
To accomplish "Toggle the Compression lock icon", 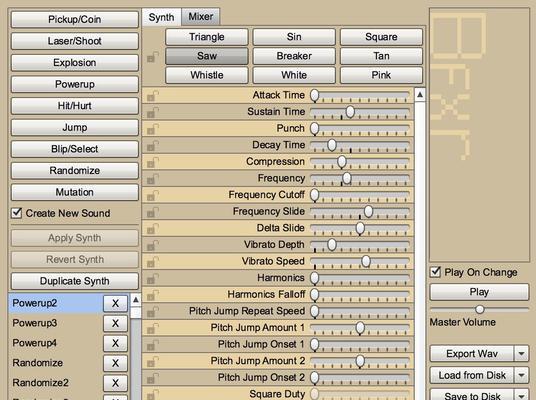I will (x=153, y=162).
